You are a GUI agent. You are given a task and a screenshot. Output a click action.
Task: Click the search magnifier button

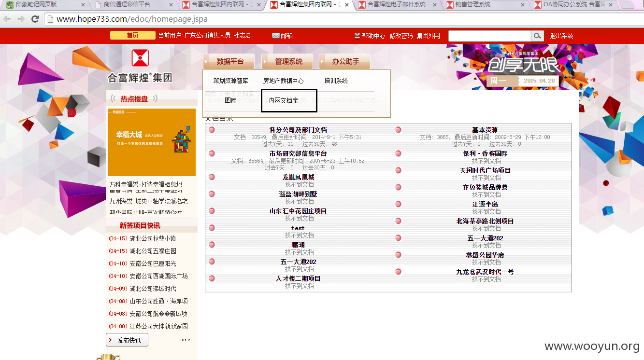(537, 36)
